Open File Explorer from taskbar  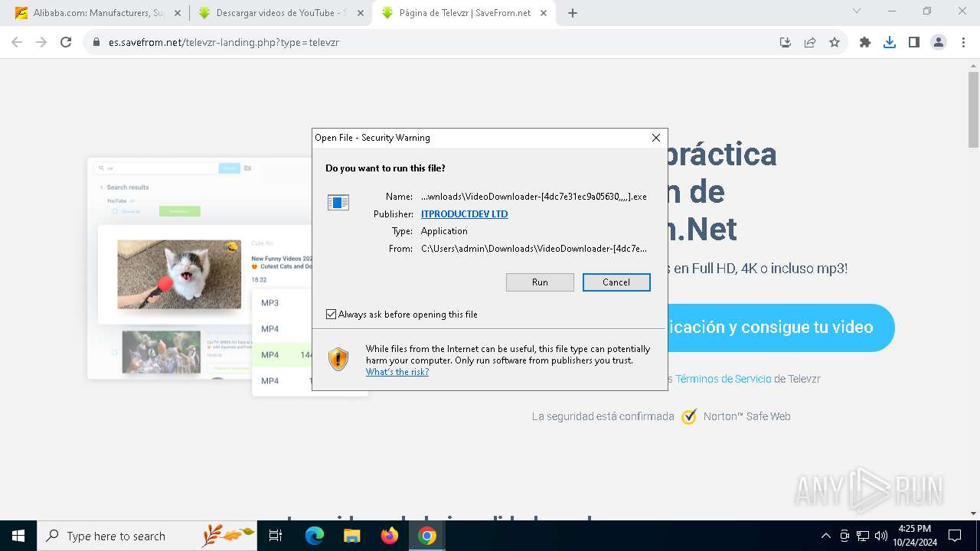pyautogui.click(x=352, y=536)
